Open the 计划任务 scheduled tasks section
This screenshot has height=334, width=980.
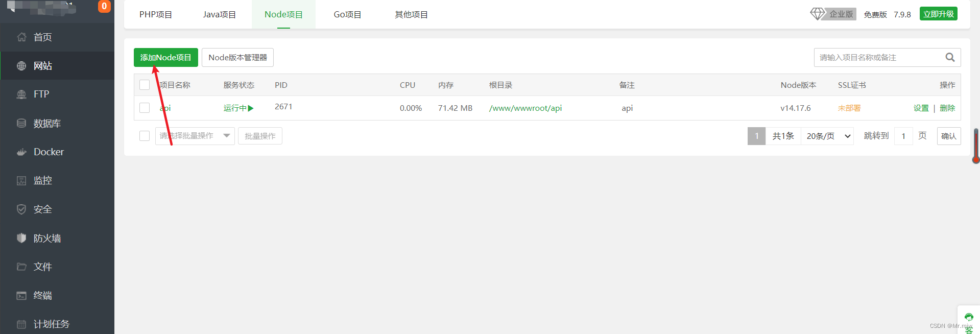tap(57, 324)
